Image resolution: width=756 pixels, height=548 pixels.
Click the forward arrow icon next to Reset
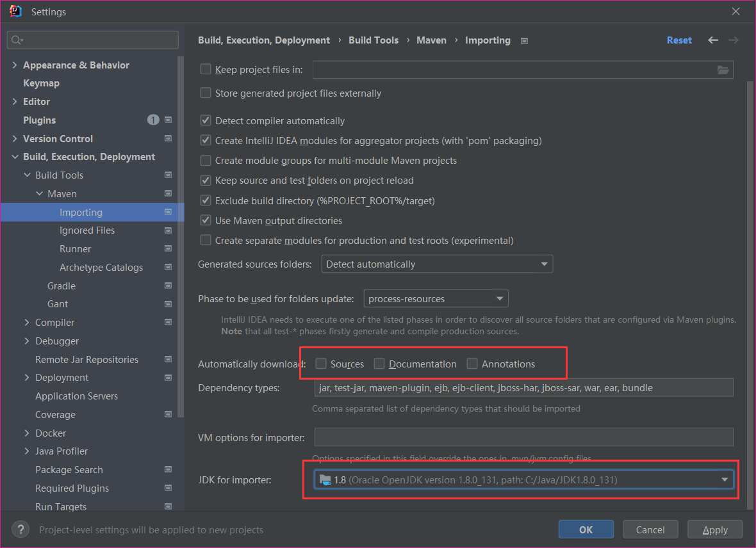[734, 40]
